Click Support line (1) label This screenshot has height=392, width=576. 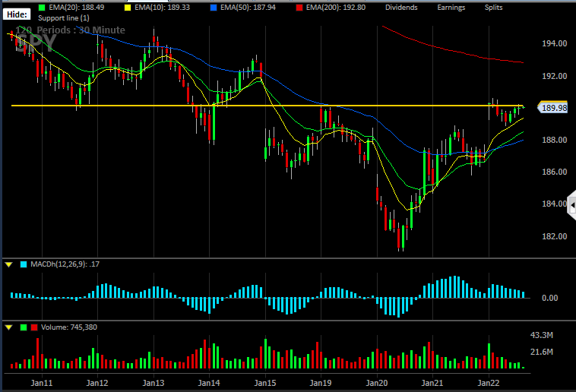(64, 18)
